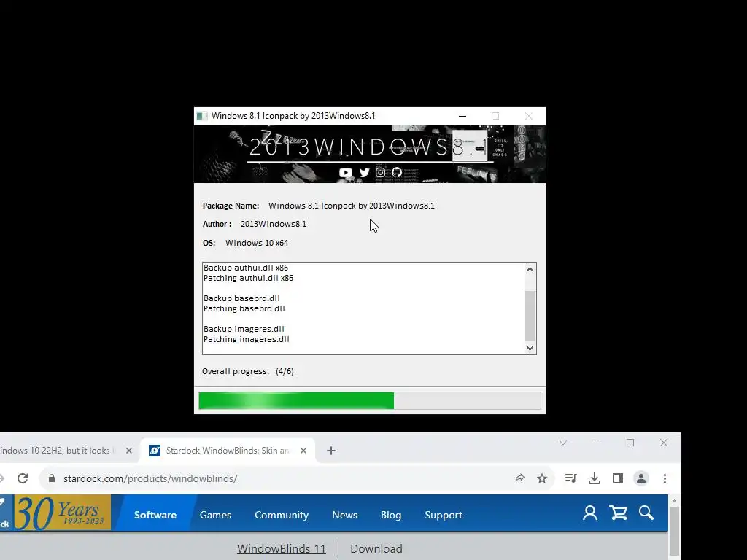This screenshot has width=747, height=560.
Task: Select the Stardock WindowBlinds browser tab
Action: (x=228, y=451)
